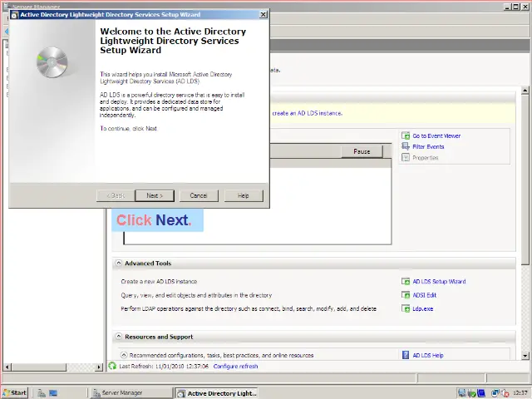Click the down arrow of the Server Manager vertical scrollbar
This screenshot has width=532, height=399.
click(x=525, y=356)
